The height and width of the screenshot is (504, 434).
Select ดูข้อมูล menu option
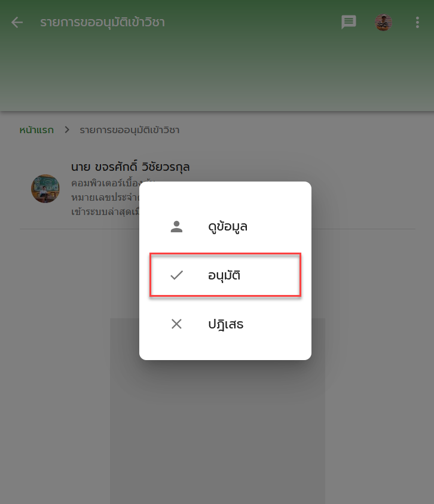(x=225, y=226)
